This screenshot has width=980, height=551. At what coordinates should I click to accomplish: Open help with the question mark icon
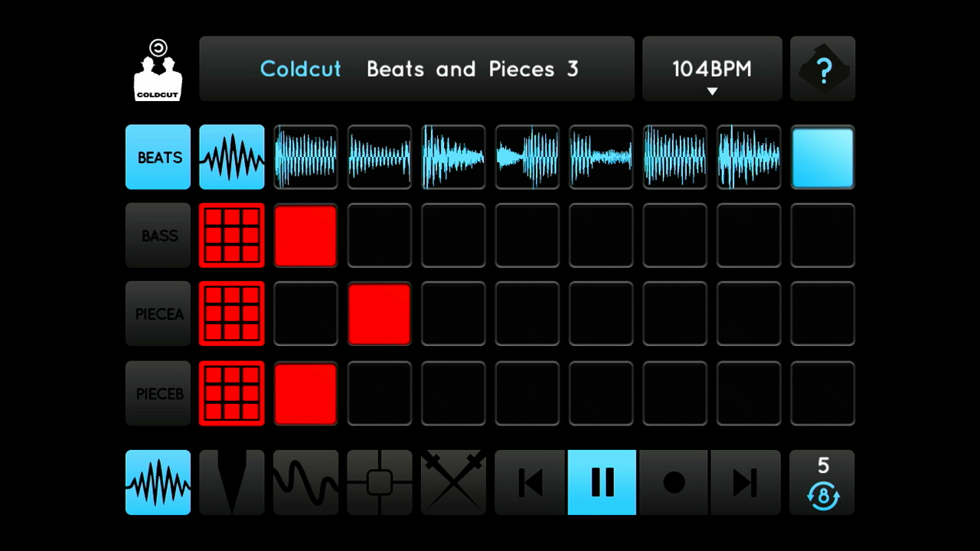click(822, 70)
